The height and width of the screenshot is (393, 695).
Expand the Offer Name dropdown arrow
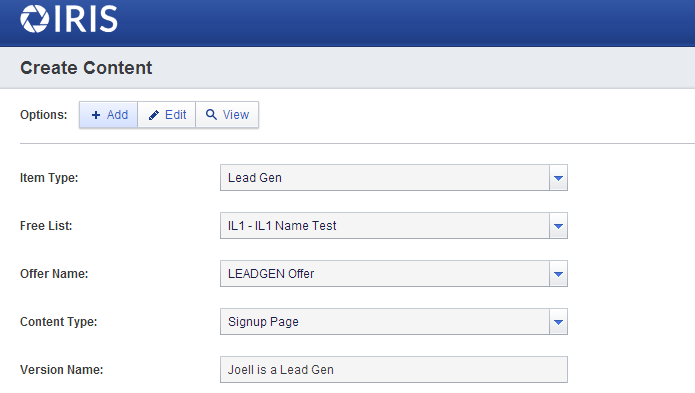click(558, 274)
